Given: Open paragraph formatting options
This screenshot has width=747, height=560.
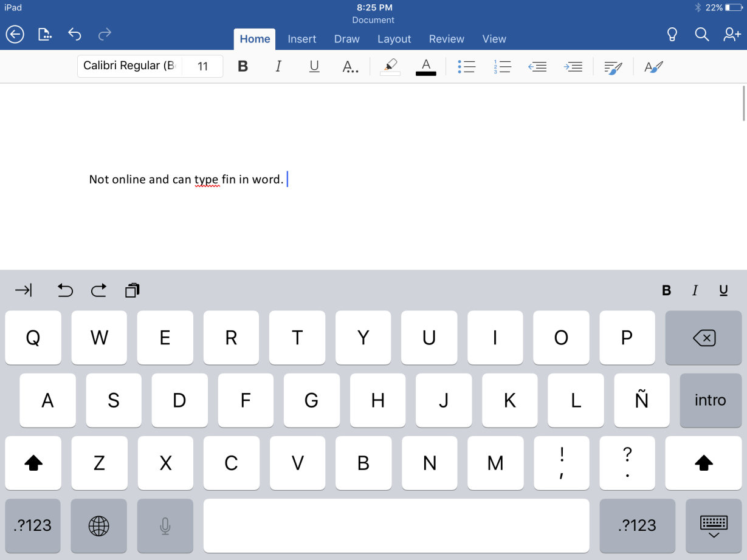Looking at the screenshot, I should (x=613, y=66).
